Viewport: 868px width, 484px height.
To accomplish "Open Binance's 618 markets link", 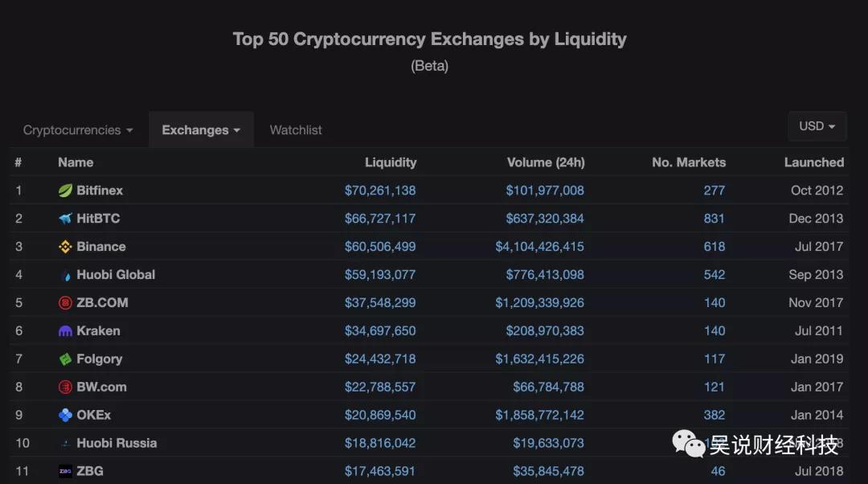I will point(714,246).
